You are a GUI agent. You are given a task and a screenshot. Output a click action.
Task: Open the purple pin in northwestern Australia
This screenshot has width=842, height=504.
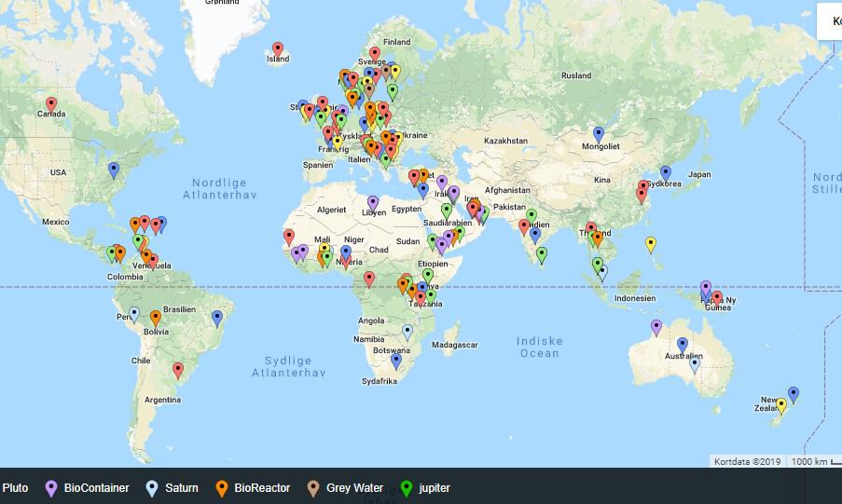coord(656,327)
